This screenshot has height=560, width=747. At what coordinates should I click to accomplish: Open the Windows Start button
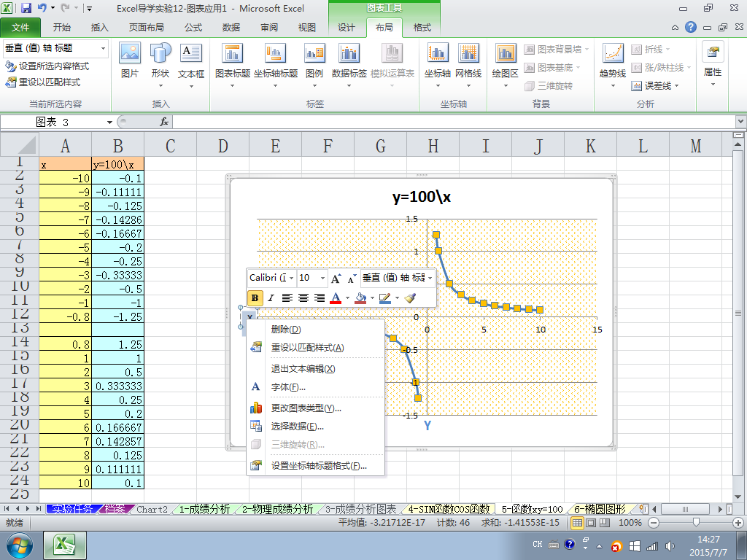pyautogui.click(x=19, y=545)
